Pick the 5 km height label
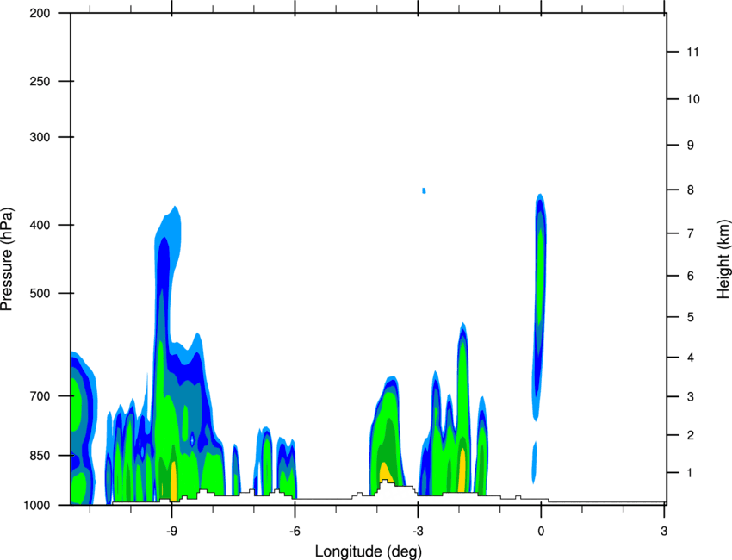Image resolution: width=732 pixels, height=560 pixels. [690, 317]
